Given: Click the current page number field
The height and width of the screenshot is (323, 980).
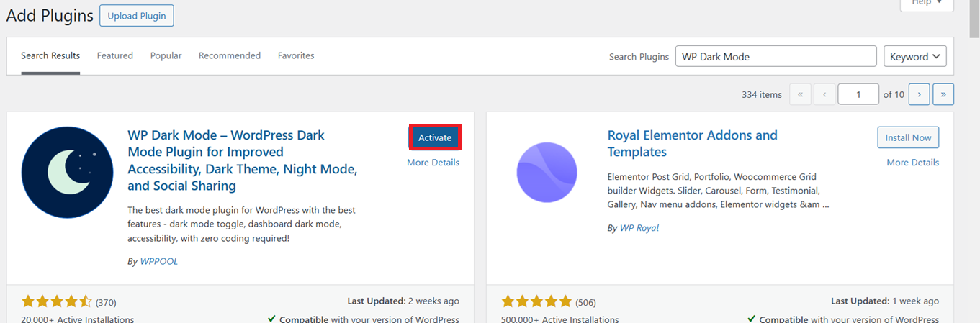Looking at the screenshot, I should 858,94.
